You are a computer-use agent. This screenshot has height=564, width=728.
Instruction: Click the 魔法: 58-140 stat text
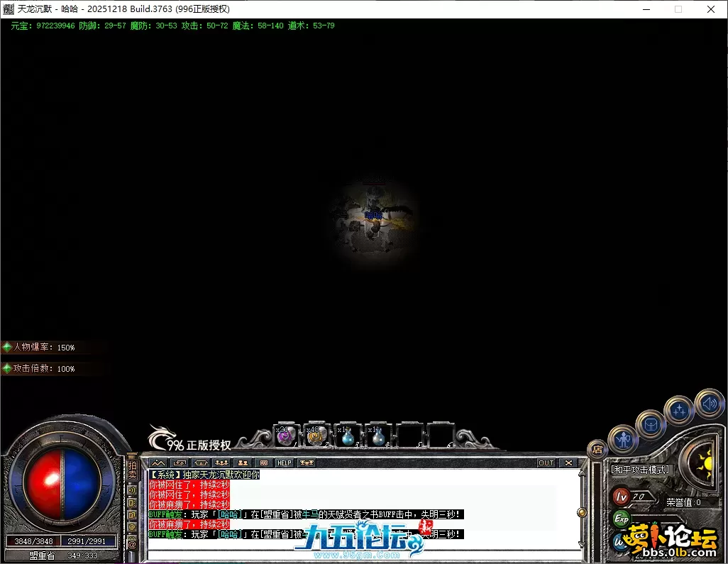(258, 26)
